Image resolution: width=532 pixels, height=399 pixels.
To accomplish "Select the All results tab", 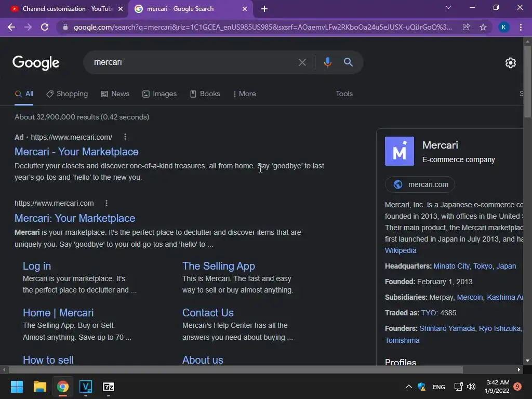I will coord(24,94).
